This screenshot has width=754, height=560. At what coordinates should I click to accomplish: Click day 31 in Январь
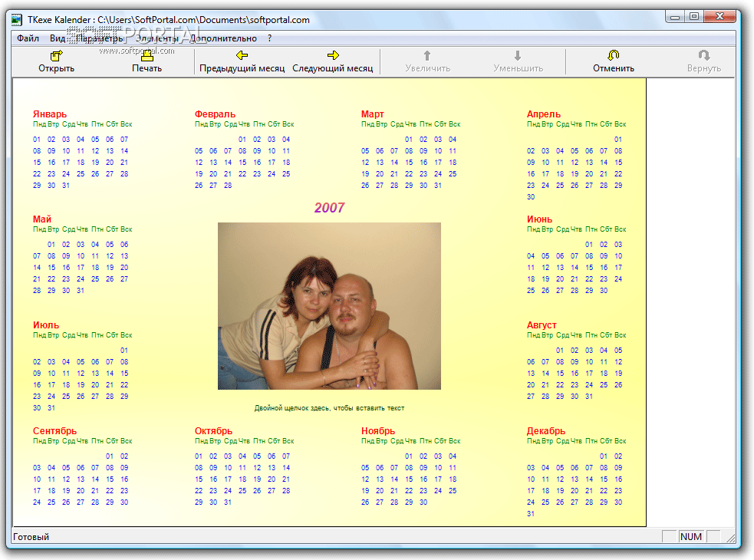point(66,186)
